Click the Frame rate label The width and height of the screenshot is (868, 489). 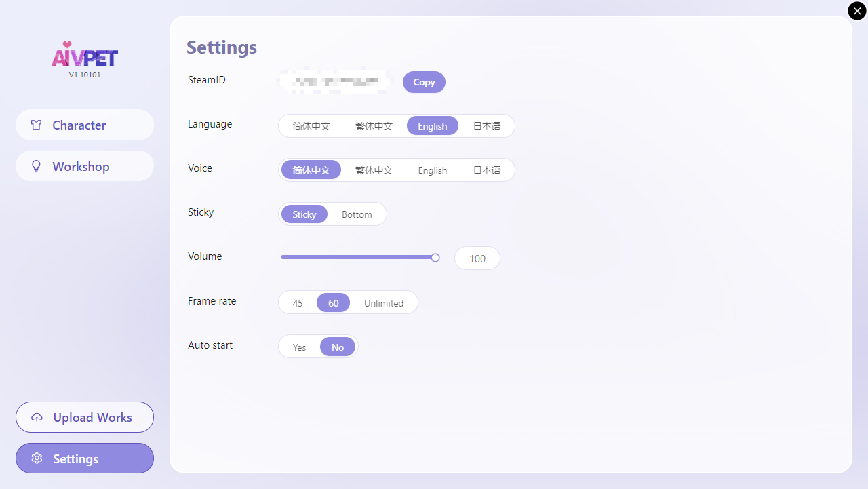pyautogui.click(x=212, y=301)
